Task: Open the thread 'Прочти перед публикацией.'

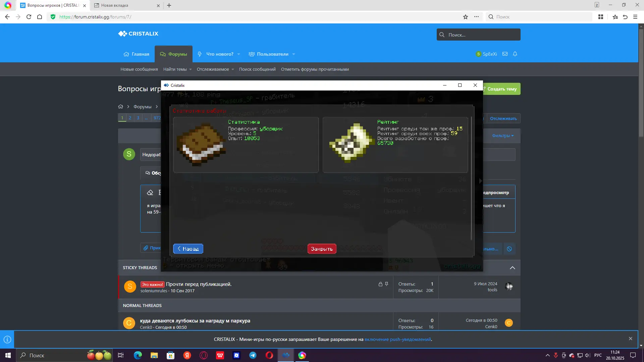Action: click(199, 284)
